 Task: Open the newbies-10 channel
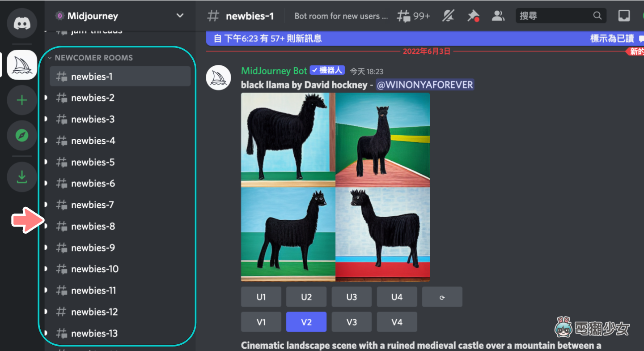coord(120,269)
